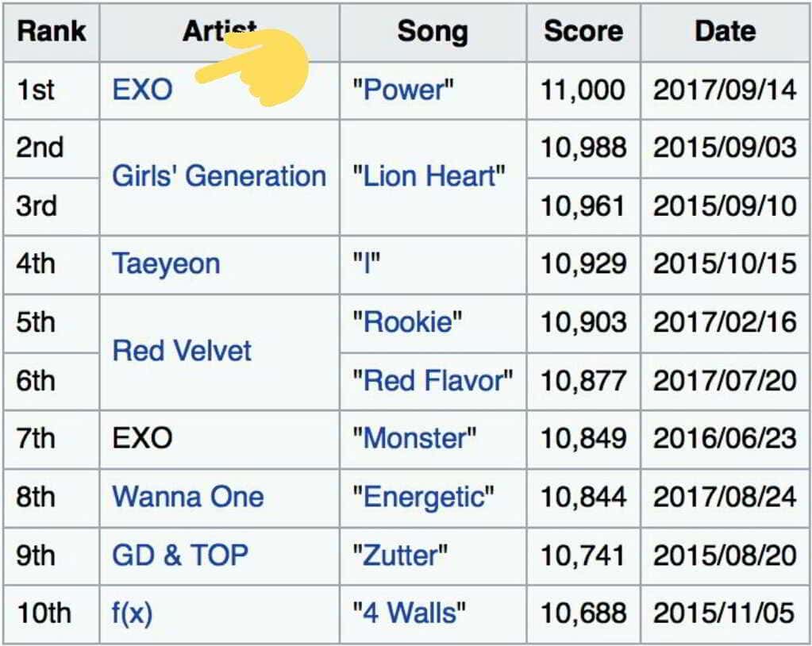Screen dimensions: 812x646
Task: Visit the Wanna One artist link
Action: (187, 497)
